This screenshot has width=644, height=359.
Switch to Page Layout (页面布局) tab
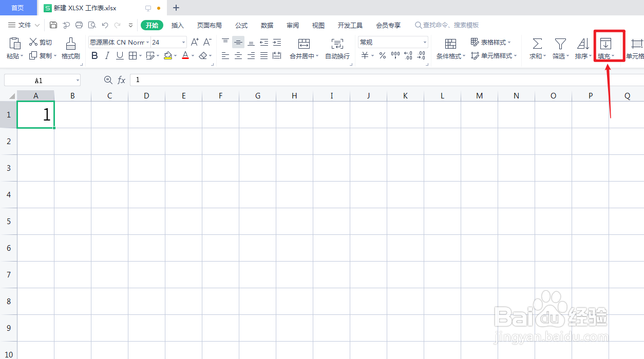(x=210, y=25)
